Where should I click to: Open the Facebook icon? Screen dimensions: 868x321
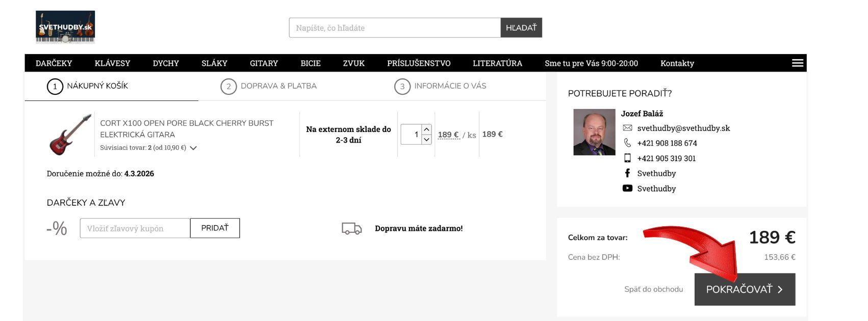627,173
